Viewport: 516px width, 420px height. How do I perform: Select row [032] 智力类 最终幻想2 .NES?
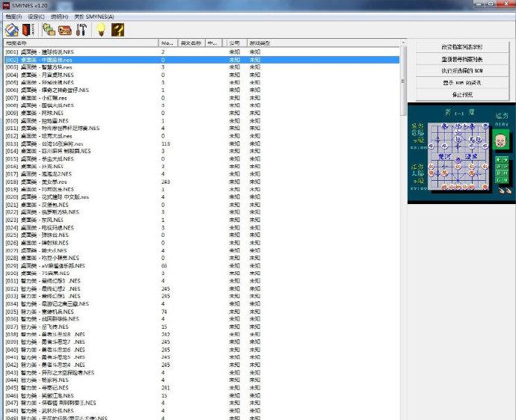202,288
